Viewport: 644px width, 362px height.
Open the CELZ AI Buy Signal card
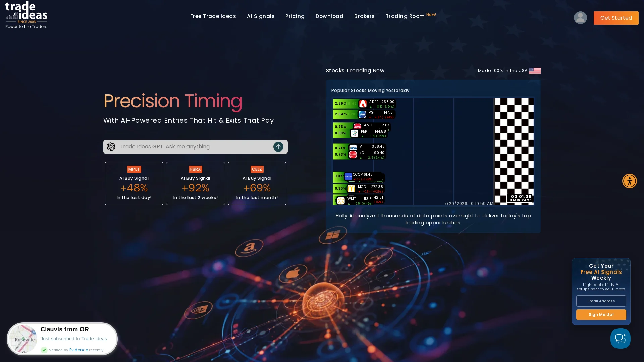point(257,183)
